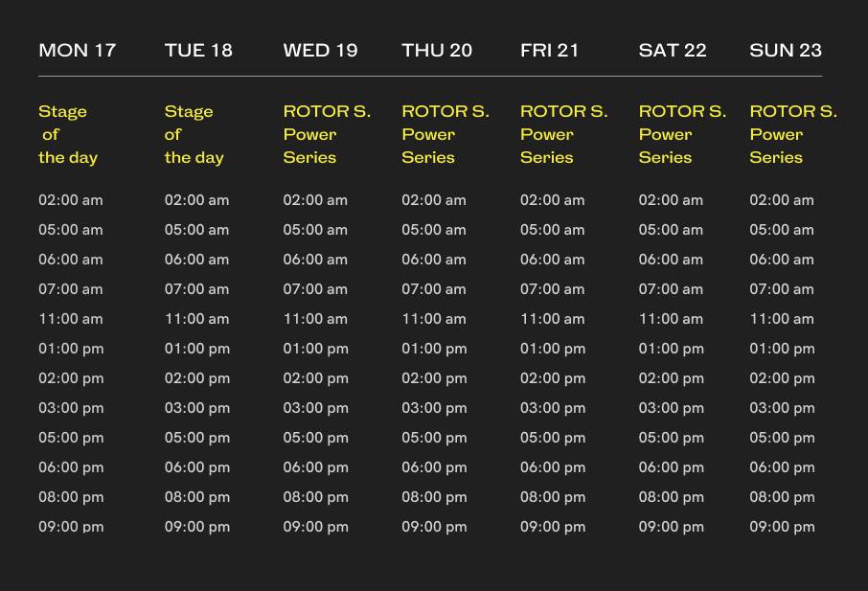
Task: Pick Thursday's 05:00 pm time slot
Action: (434, 439)
